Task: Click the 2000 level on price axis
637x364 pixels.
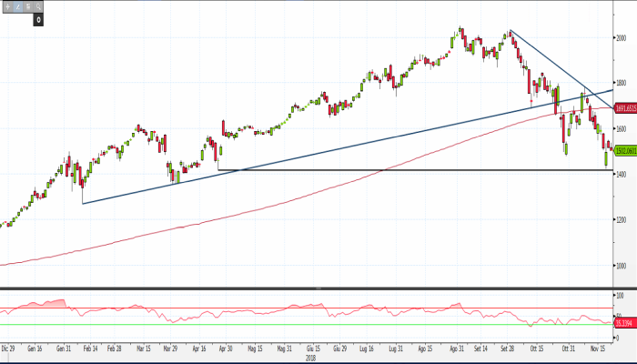Action: (621, 38)
